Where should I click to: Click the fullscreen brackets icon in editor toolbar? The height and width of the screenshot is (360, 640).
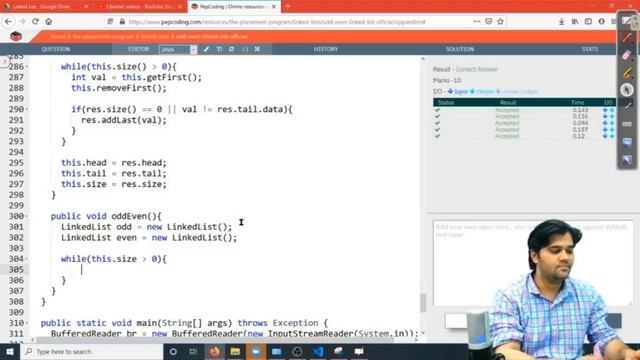[x=245, y=49]
